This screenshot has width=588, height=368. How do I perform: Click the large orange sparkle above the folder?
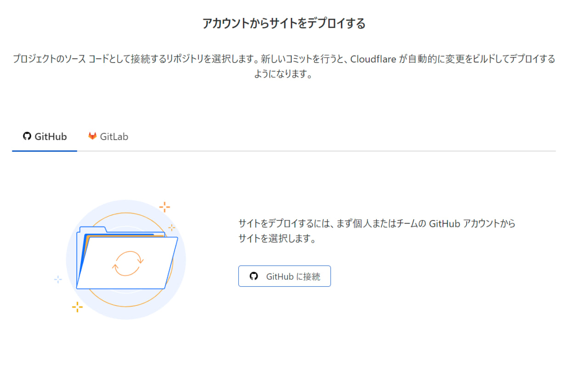tap(164, 207)
